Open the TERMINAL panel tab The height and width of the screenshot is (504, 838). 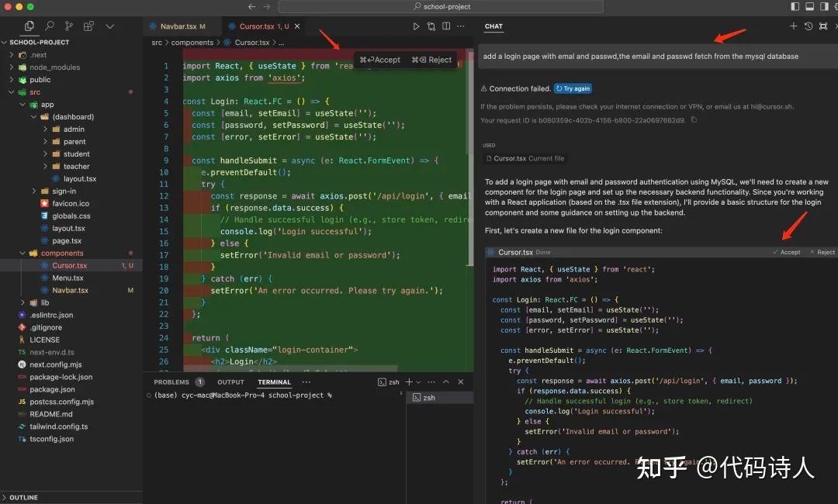click(273, 381)
